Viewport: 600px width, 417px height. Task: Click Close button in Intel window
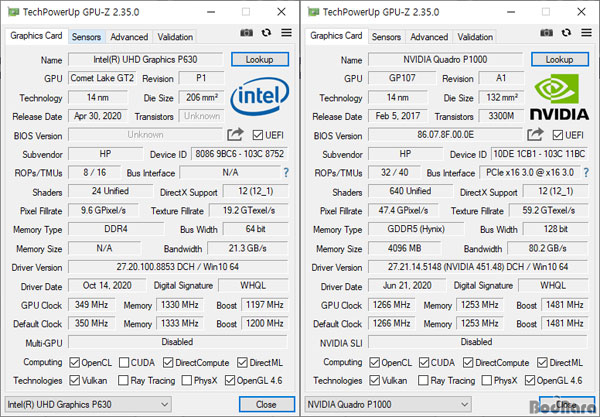click(267, 404)
